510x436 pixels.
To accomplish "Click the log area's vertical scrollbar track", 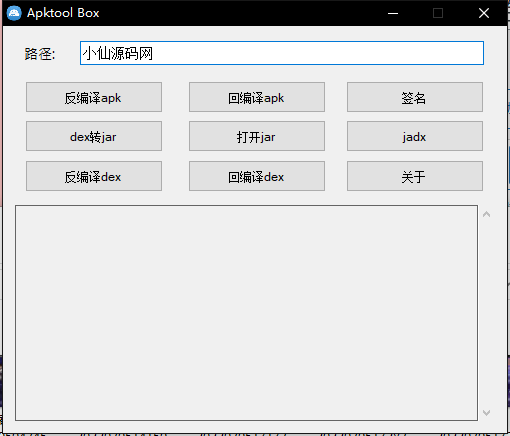I will (x=486, y=313).
